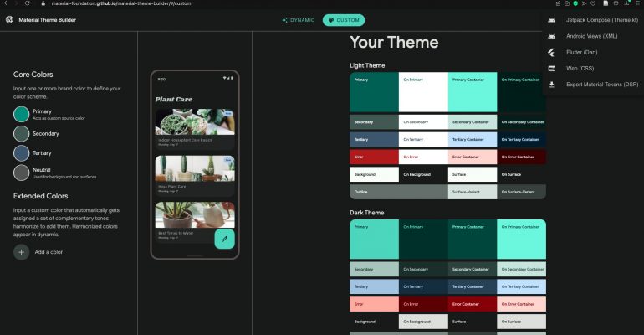Click Light Theme Primary Container tile
644x335 pixels.
pos(473,92)
